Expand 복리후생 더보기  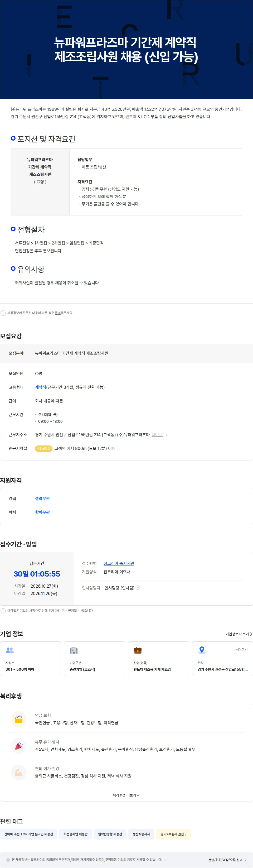[126, 795]
